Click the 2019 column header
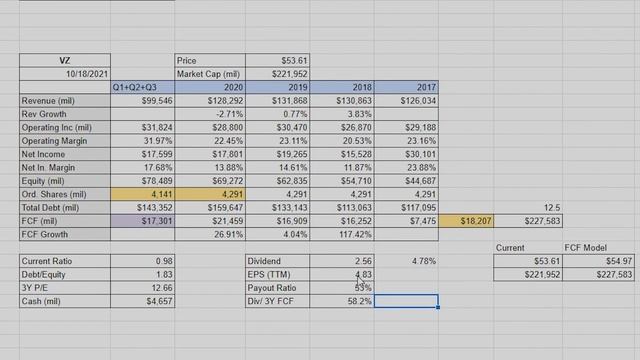 (x=278, y=87)
